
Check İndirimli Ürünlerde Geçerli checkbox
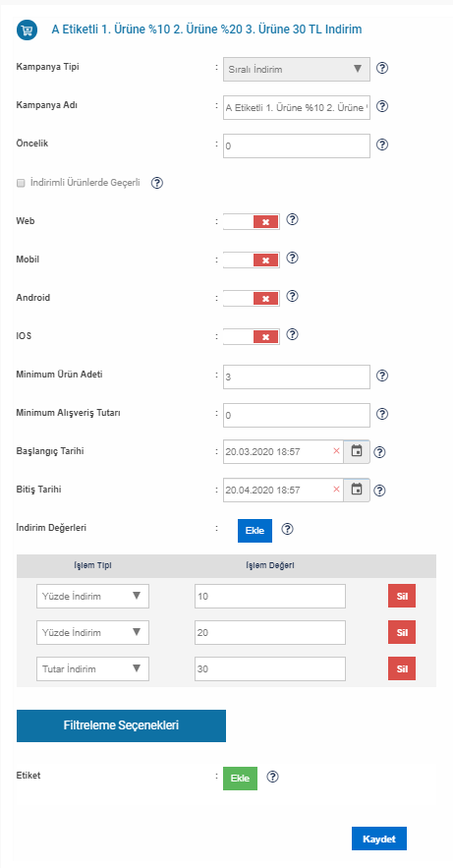(x=21, y=183)
